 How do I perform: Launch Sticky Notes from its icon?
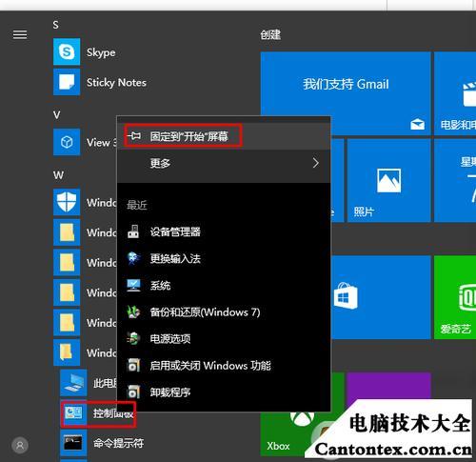point(67,82)
